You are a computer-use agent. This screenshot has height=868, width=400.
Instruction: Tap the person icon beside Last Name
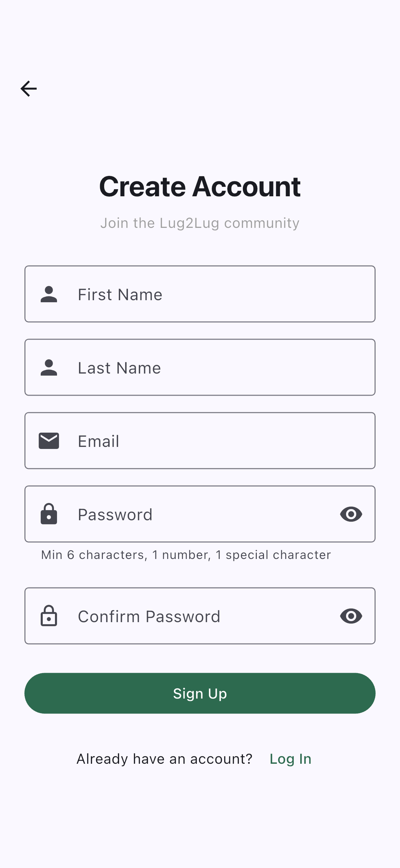[49, 367]
